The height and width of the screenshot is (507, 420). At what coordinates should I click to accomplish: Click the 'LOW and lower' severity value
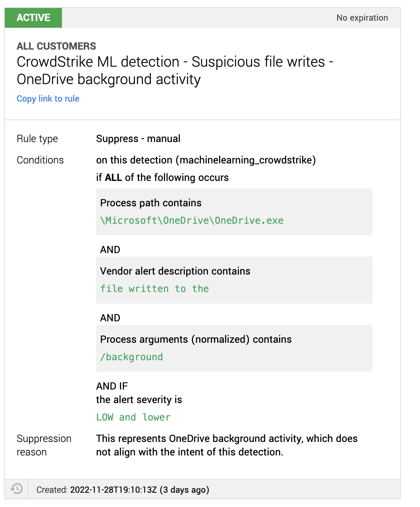click(x=133, y=417)
